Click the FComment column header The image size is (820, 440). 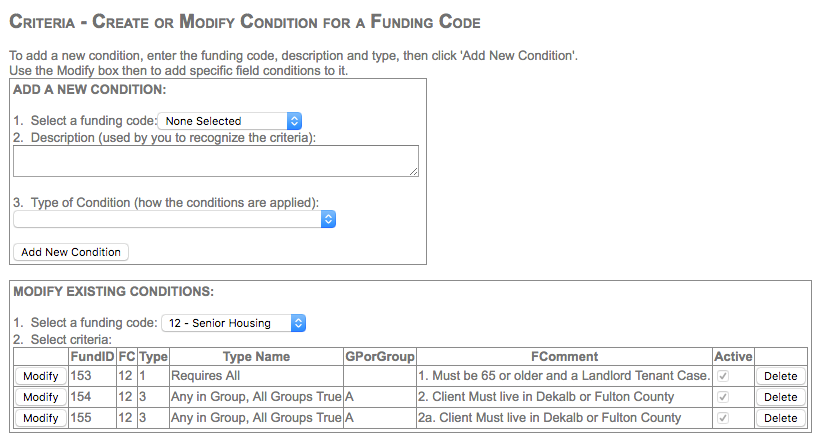point(565,356)
